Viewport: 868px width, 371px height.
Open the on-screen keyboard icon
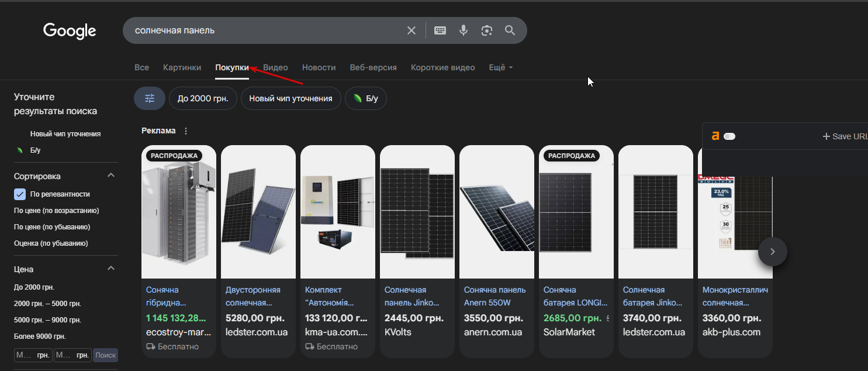pos(440,30)
